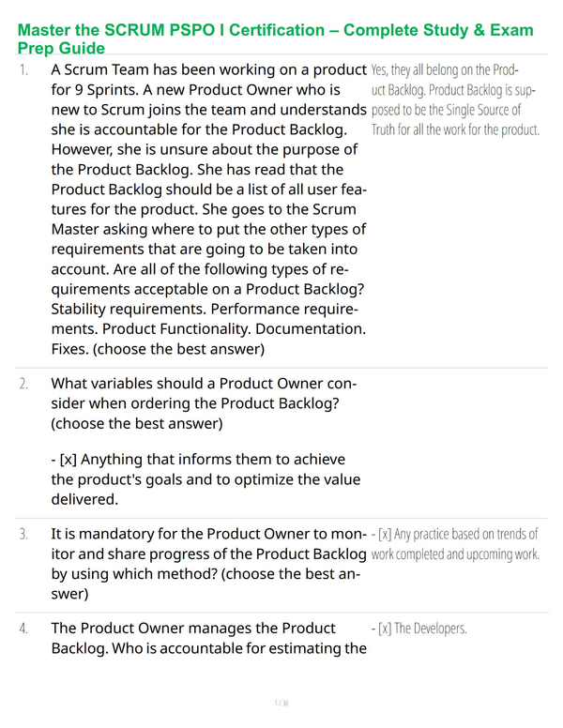The width and height of the screenshot is (563, 728).
Task: Click the 'The Product Owner manages' question text
Action: [208, 638]
